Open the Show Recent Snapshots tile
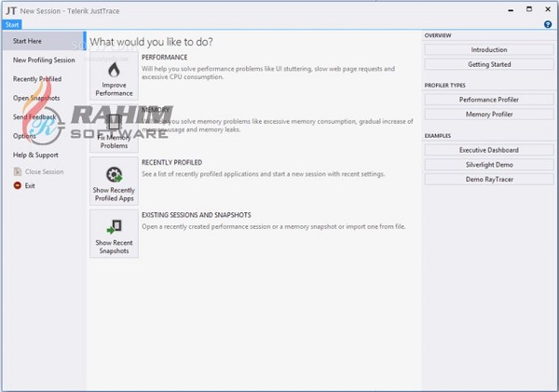 coord(114,234)
